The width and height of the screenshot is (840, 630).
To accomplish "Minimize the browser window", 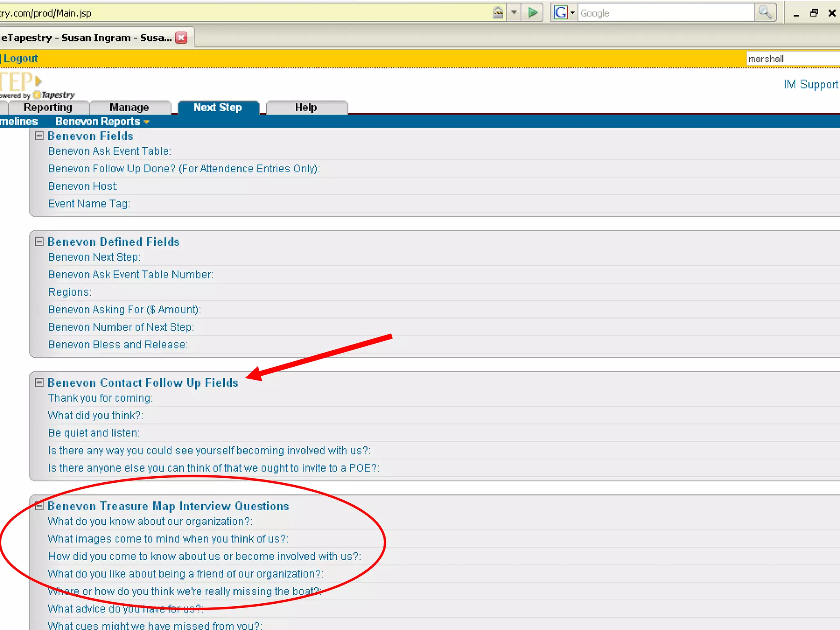I will point(796,14).
